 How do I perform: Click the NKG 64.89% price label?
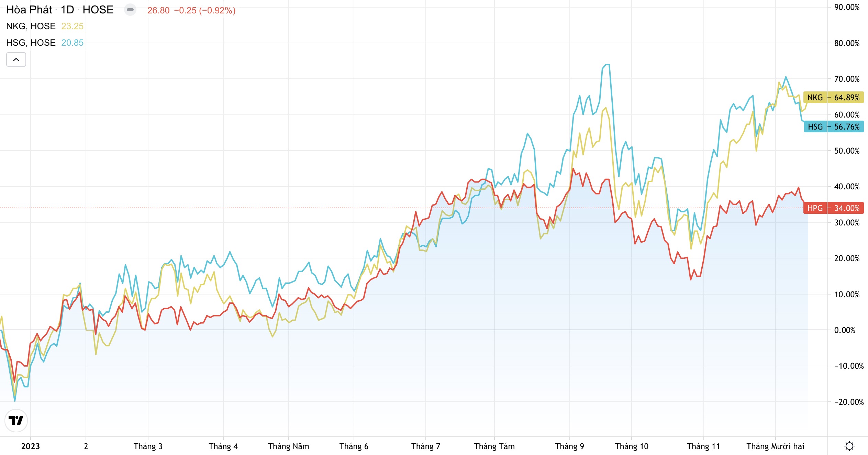coord(833,98)
